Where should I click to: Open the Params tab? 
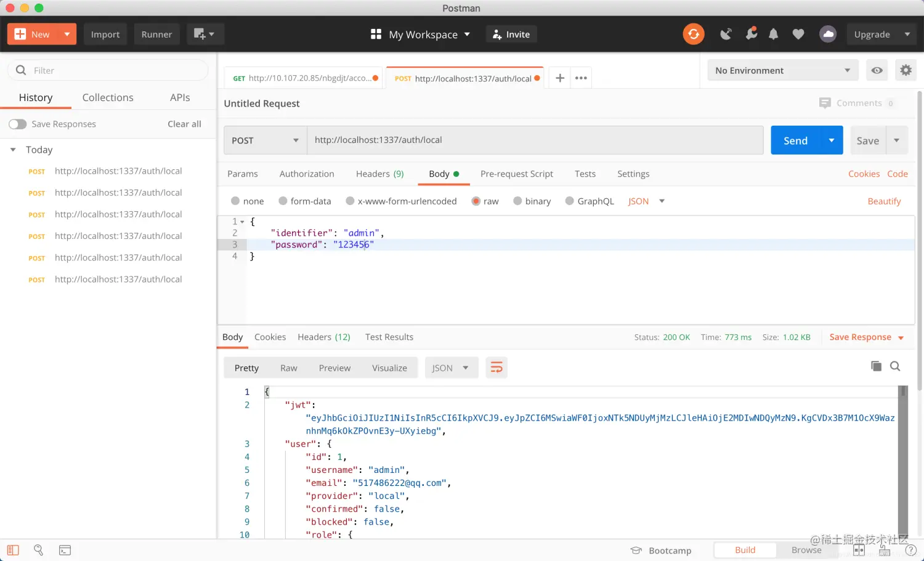[243, 174]
